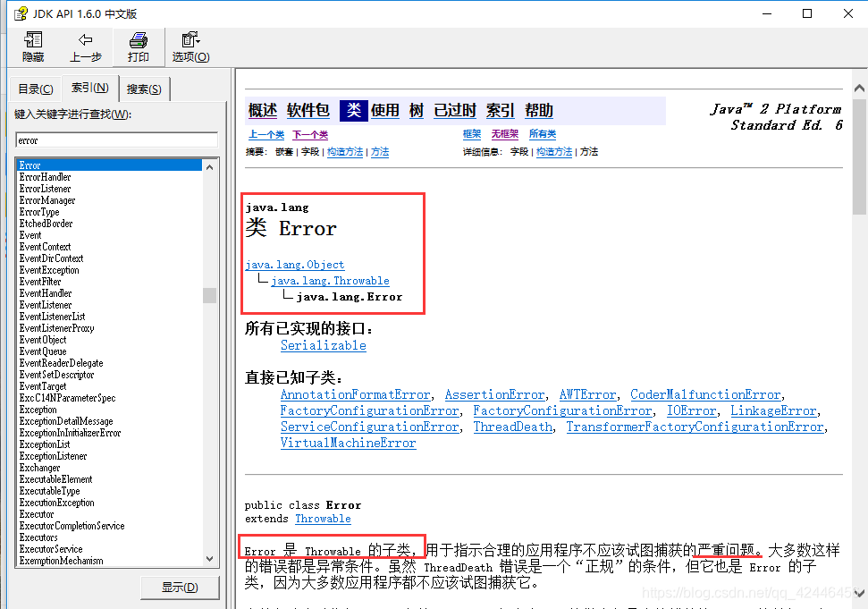Select 'EventListenerList' in the index list
This screenshot has height=609, width=868.
point(52,317)
